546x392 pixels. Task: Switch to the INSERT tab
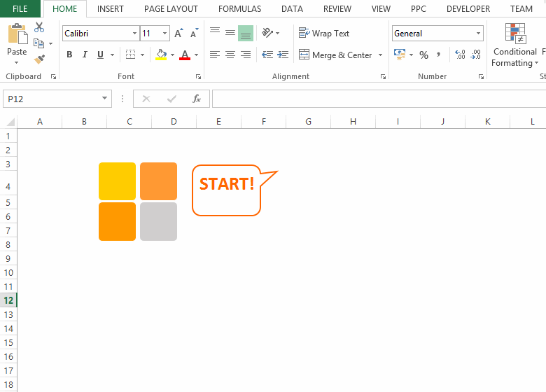coord(111,8)
